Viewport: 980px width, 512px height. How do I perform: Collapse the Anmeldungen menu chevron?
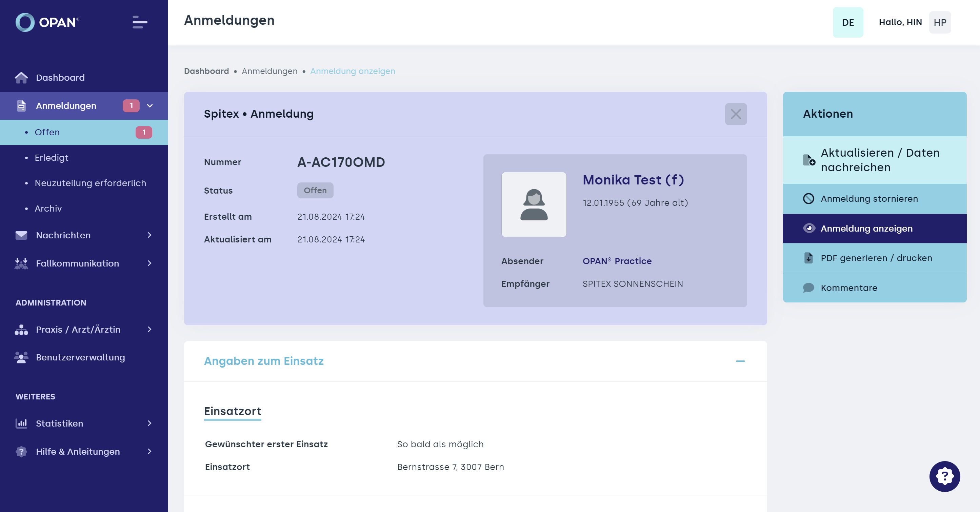click(x=150, y=106)
